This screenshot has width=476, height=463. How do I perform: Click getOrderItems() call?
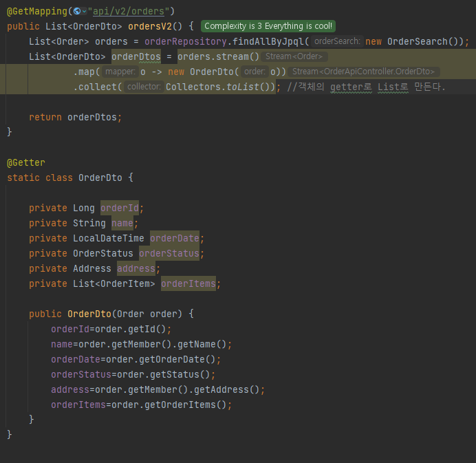pos(186,405)
